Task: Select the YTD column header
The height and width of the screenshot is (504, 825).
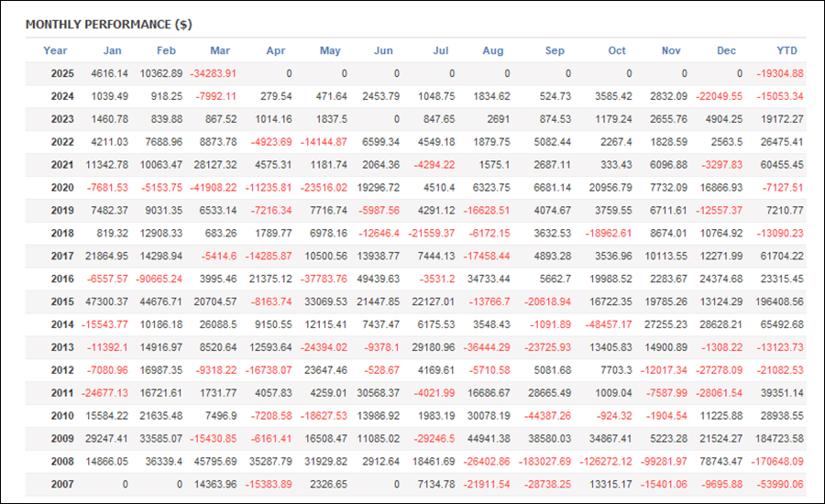Action: click(786, 50)
